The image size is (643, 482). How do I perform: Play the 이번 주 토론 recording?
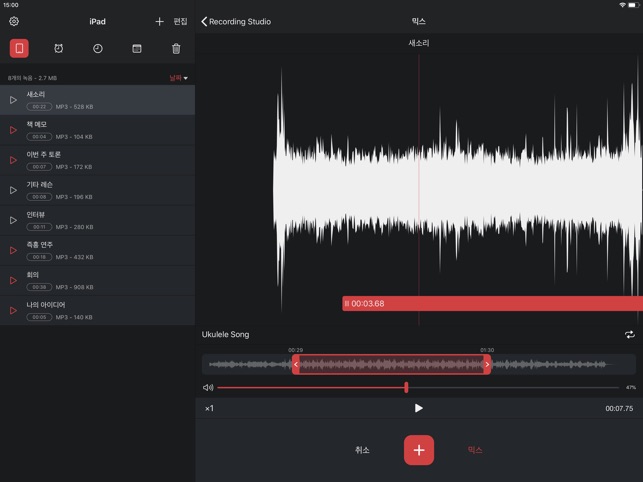[x=13, y=160]
